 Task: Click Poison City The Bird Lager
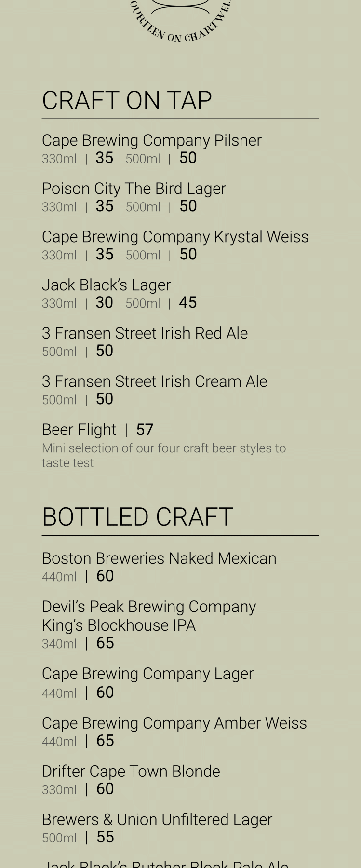click(134, 189)
